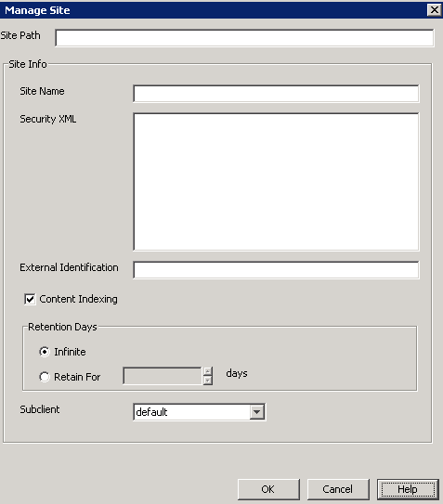This screenshot has height=504, width=443.
Task: Click the Security XML label
Action: click(48, 119)
